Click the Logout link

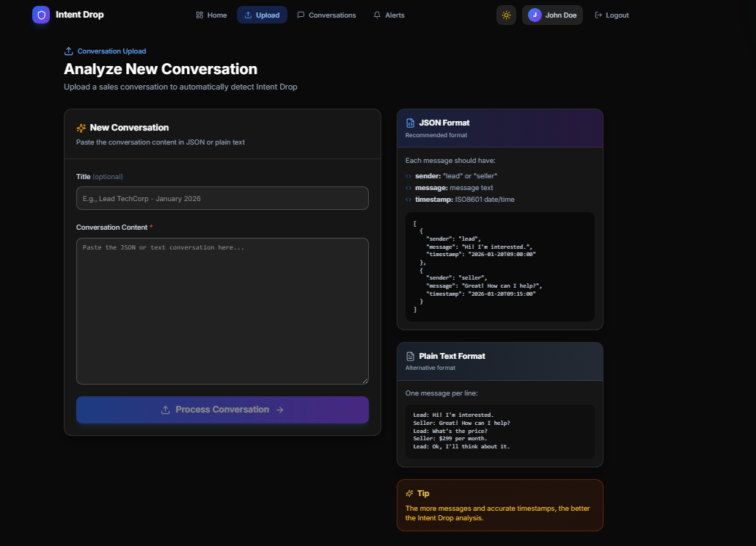pos(612,15)
